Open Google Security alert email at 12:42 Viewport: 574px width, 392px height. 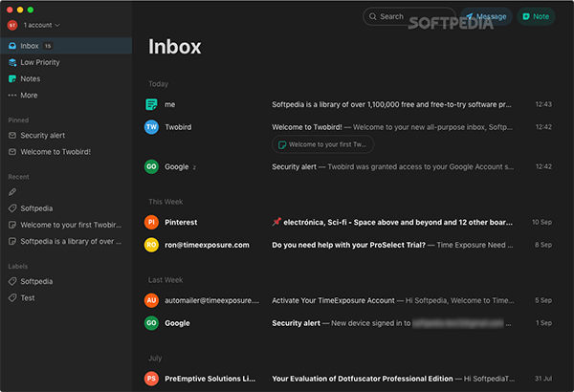tap(348, 166)
